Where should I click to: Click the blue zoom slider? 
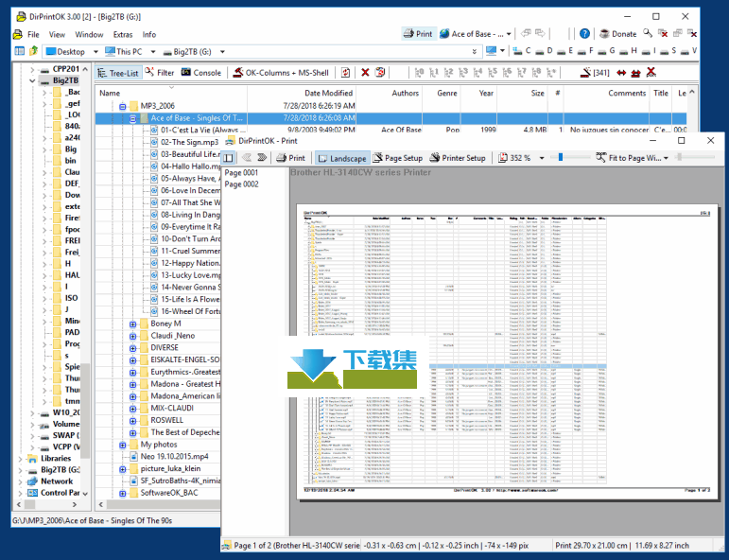pyautogui.click(x=561, y=157)
